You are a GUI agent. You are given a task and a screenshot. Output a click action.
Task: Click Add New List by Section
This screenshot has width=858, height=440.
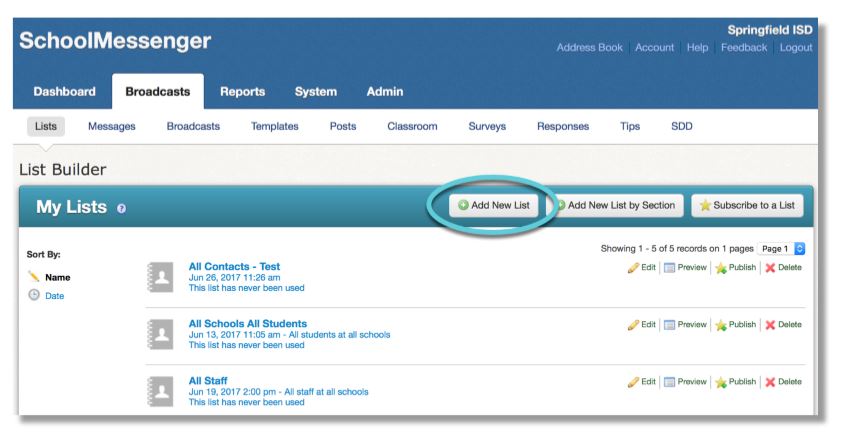click(615, 205)
